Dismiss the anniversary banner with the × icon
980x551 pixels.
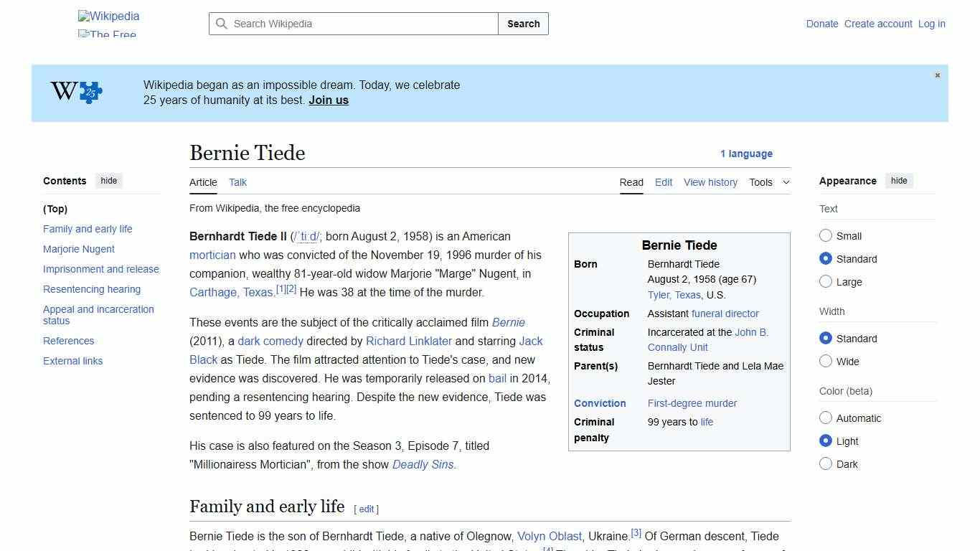[937, 75]
